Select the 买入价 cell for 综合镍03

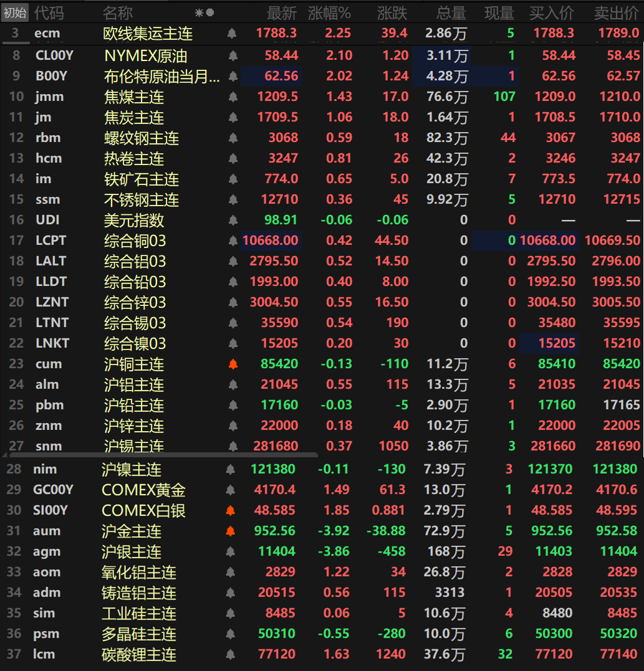(x=549, y=344)
